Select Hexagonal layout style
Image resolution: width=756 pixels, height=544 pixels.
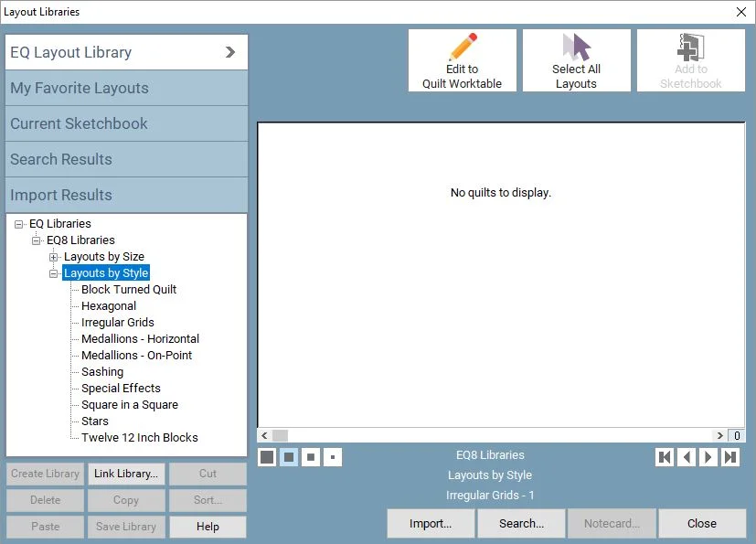pos(109,305)
